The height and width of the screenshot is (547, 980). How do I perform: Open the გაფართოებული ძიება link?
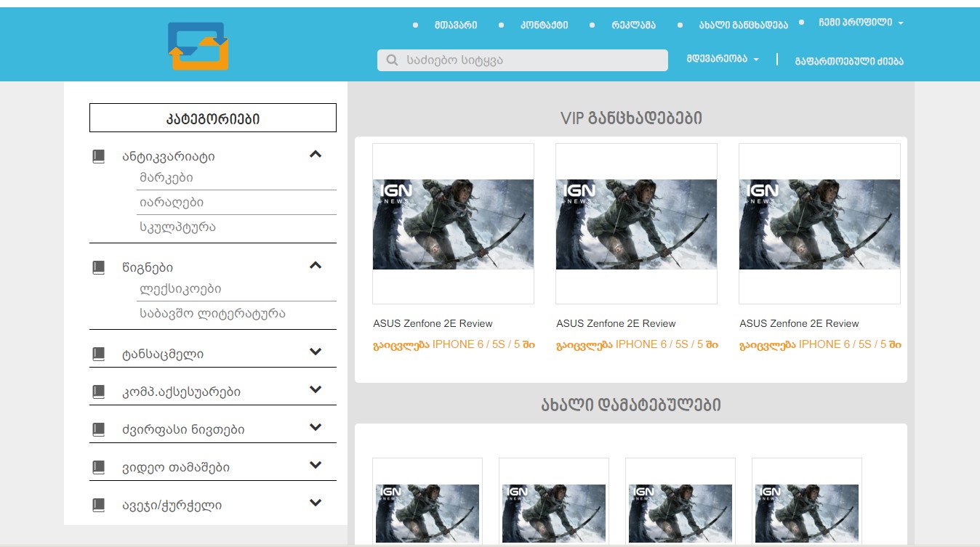849,61
